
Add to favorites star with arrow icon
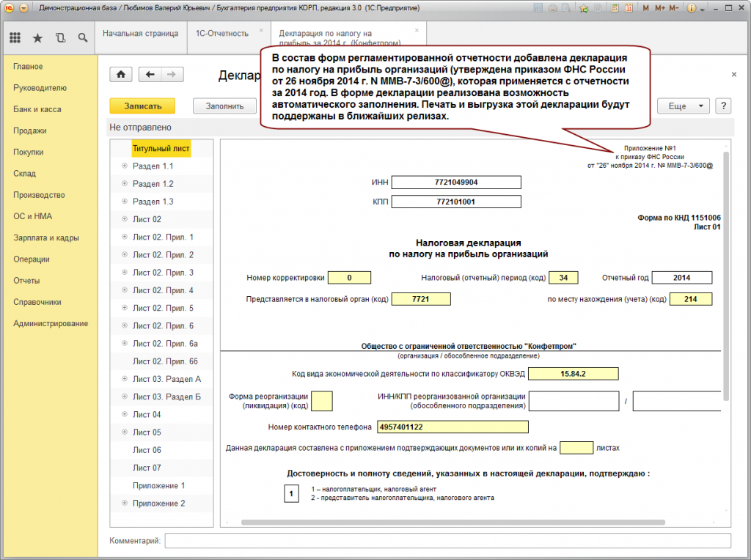(x=583, y=8)
